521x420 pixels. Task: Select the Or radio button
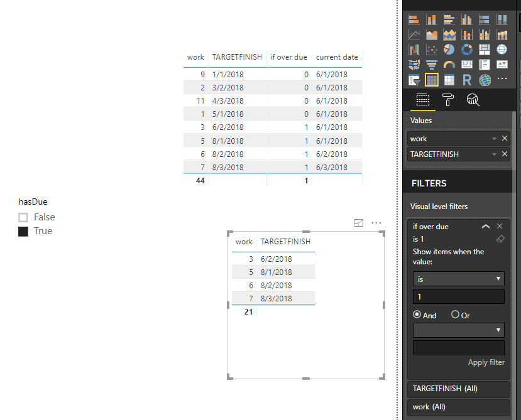455,315
